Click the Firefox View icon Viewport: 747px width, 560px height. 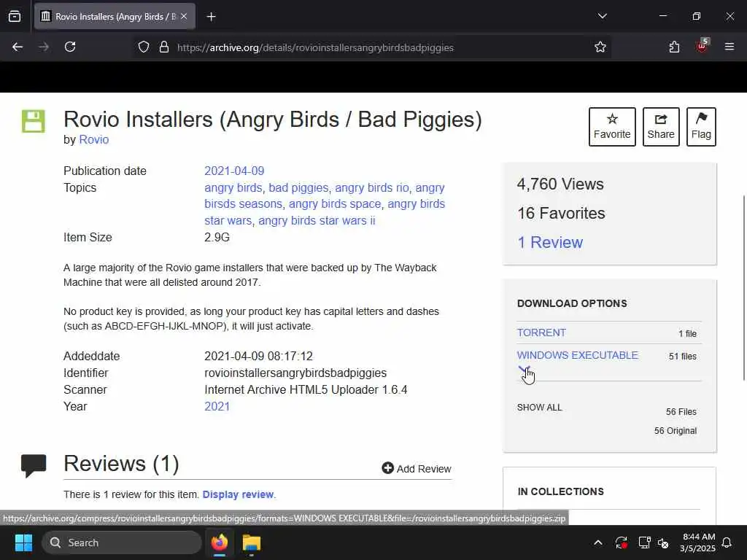[x=15, y=16]
